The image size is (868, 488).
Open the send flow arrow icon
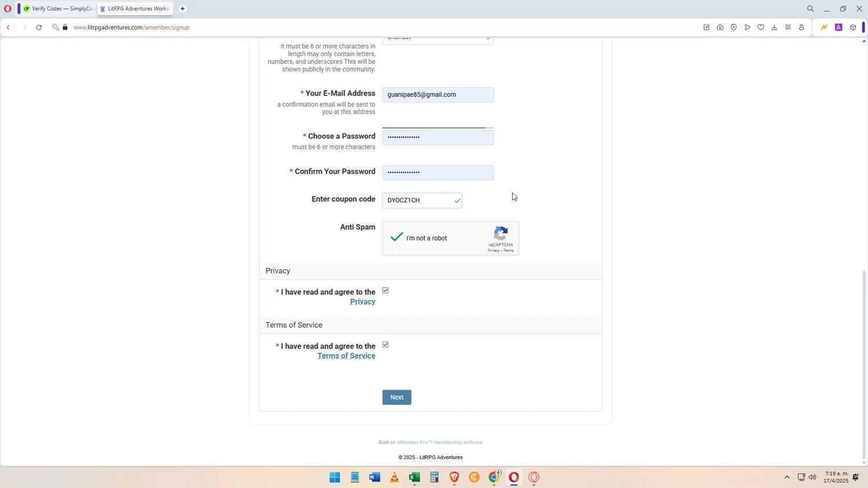click(747, 27)
